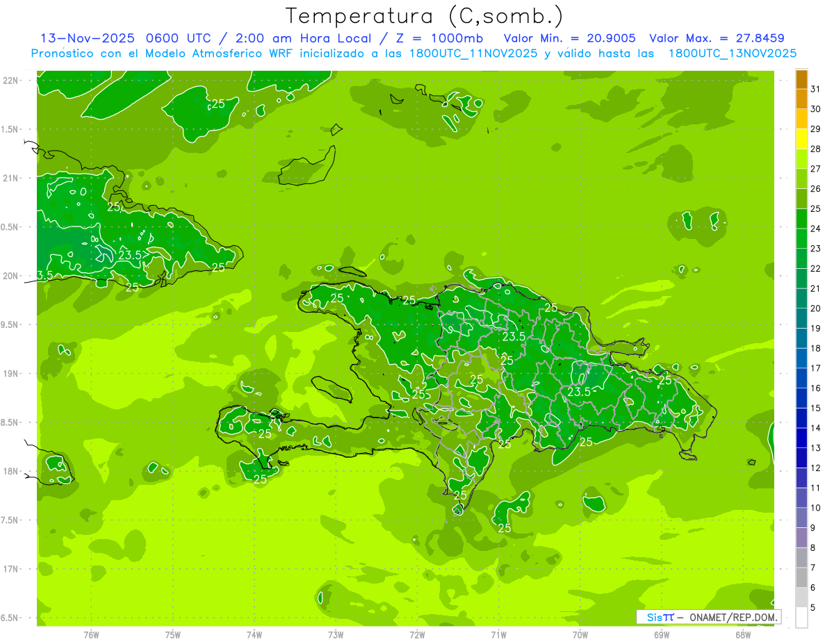The width and height of the screenshot is (834, 644).
Task: Click the '15' value on the color scale
Action: point(816,408)
